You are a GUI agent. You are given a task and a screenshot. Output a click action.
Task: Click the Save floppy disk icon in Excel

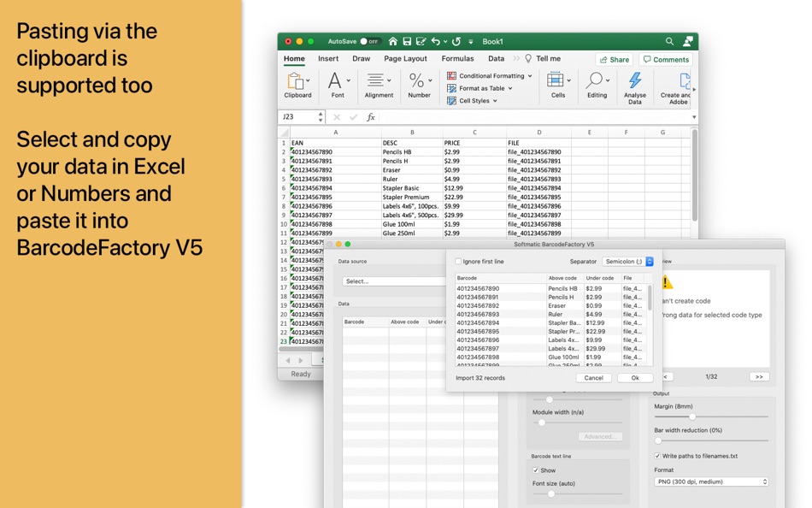click(x=407, y=41)
